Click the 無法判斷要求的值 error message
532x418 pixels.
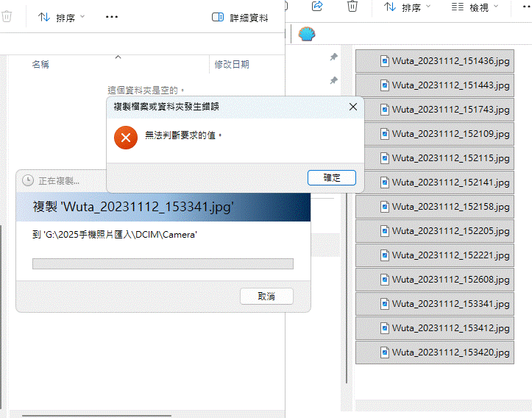pyautogui.click(x=183, y=135)
